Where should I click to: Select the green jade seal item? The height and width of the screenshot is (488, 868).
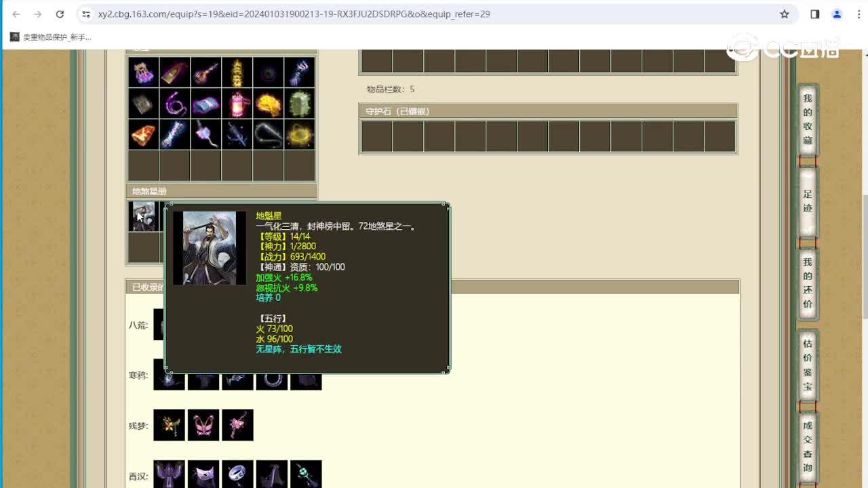coord(299,103)
